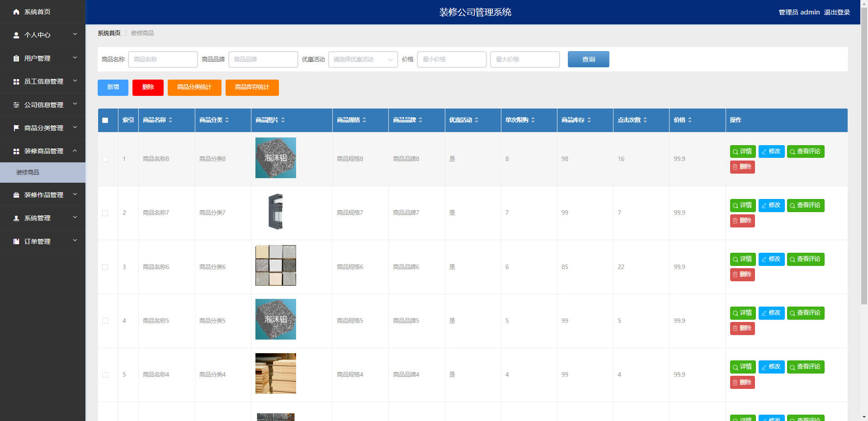Click the grid icon next to 员工信息管理
This screenshot has height=421, width=868.
pos(16,81)
